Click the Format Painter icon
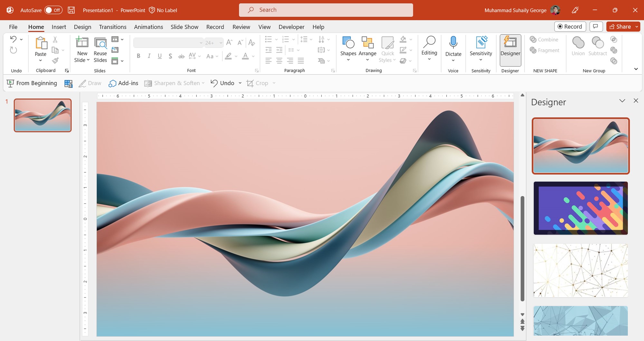Screen dimensions: 644x341 tap(55, 60)
